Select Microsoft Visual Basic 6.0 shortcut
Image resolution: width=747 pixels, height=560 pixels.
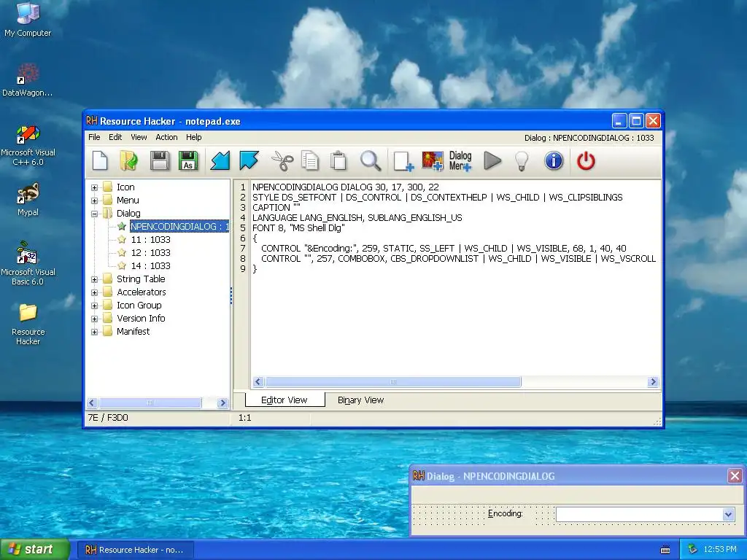click(28, 264)
